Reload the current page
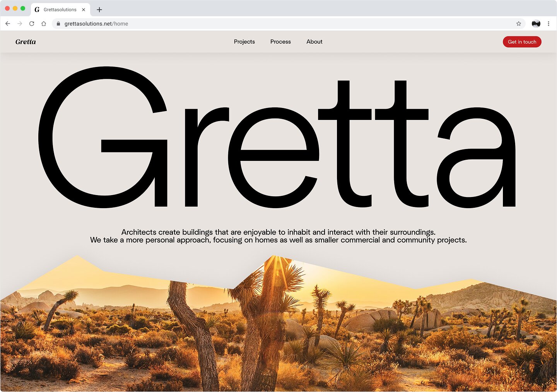 pyautogui.click(x=32, y=24)
